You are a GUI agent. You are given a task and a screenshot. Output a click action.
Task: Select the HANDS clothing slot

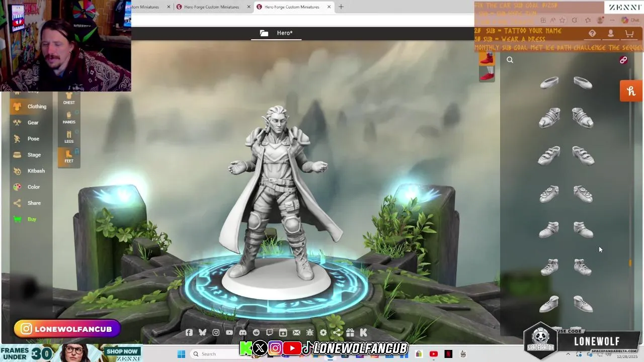[x=69, y=118]
